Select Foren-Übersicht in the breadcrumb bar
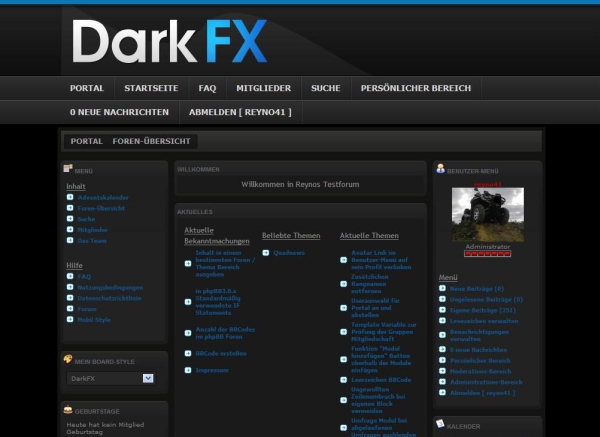600x437 pixels. tap(151, 142)
